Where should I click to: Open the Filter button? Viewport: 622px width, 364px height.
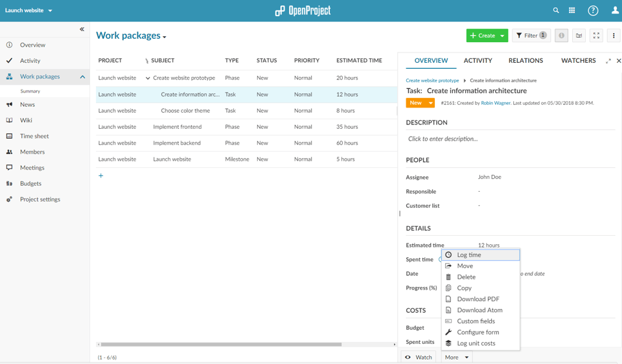531,36
